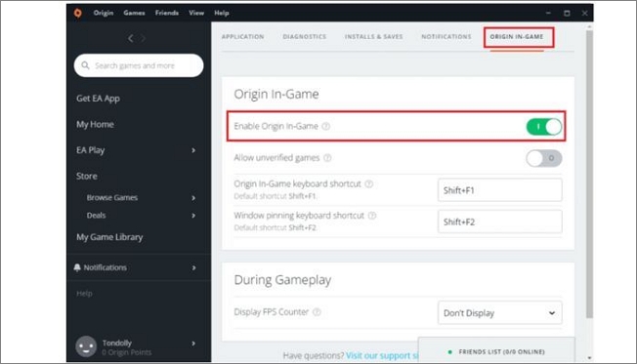Screen dimensions: 637x364
Task: Visit our support site link
Action: (382, 356)
